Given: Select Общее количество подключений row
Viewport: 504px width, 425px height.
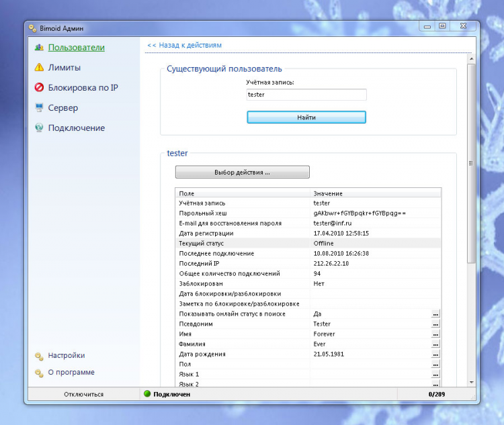Looking at the screenshot, I should pyautogui.click(x=308, y=274).
